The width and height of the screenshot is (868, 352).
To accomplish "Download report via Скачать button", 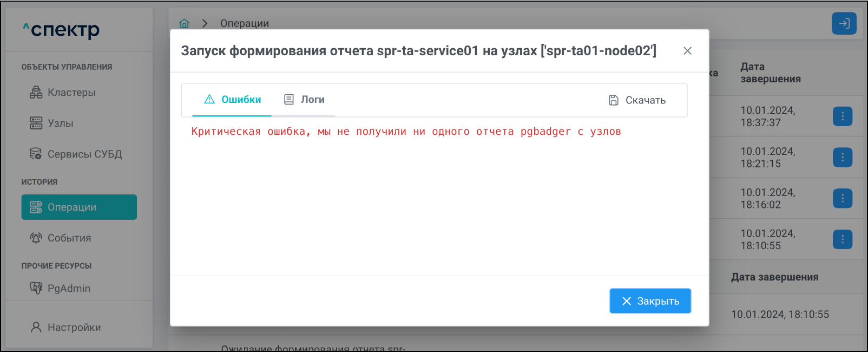I will pyautogui.click(x=637, y=100).
